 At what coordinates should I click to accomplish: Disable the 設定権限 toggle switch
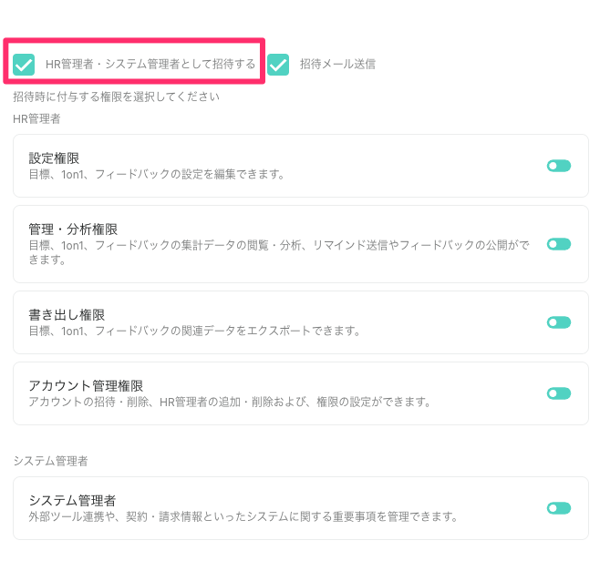pyautogui.click(x=558, y=166)
